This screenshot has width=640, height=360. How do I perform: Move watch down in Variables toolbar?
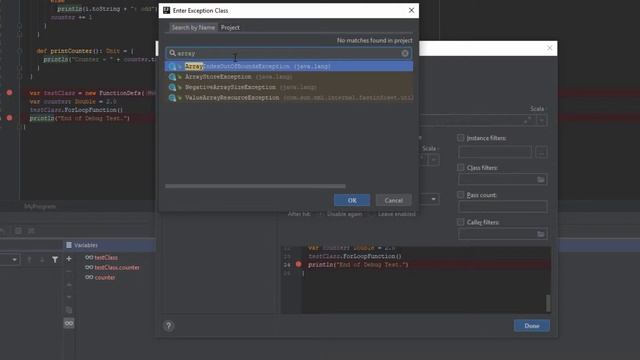click(x=69, y=297)
